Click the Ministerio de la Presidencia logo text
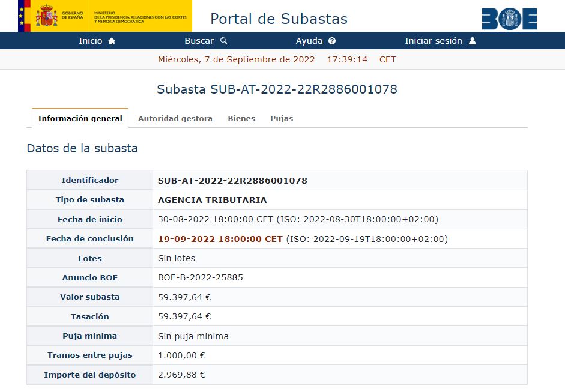This screenshot has height=392, width=565. click(x=140, y=16)
